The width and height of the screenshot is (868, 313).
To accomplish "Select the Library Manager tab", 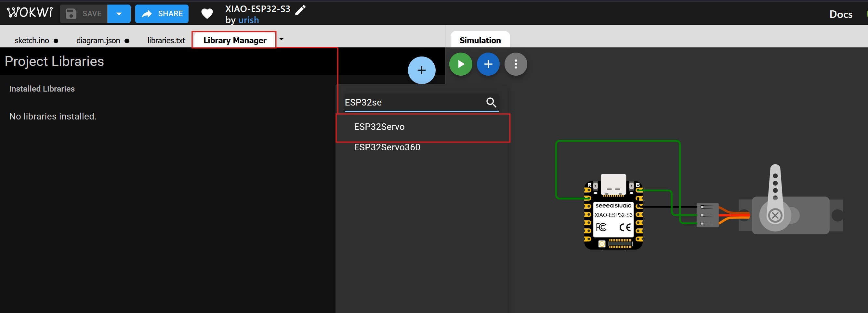I will [x=234, y=40].
